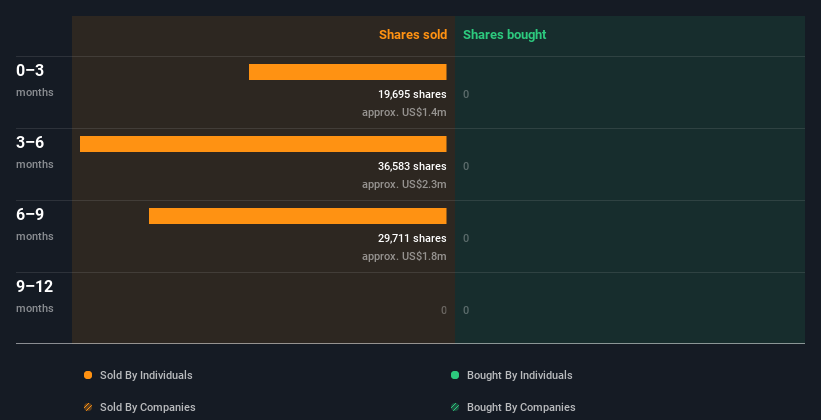This screenshot has width=821, height=420.
Task: Select the Sold By Individuals legend label
Action: (146, 375)
